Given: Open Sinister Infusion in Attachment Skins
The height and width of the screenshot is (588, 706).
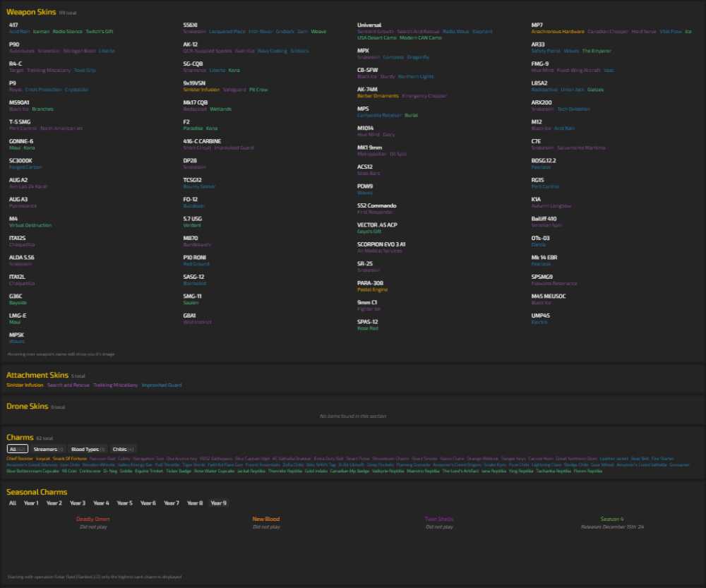Looking at the screenshot, I should 25,385.
